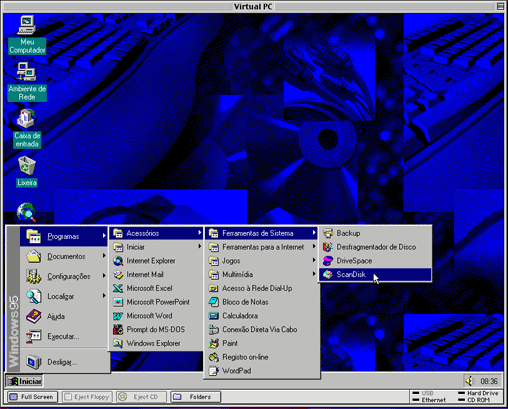Click the Windows Explorer icon

[118, 343]
